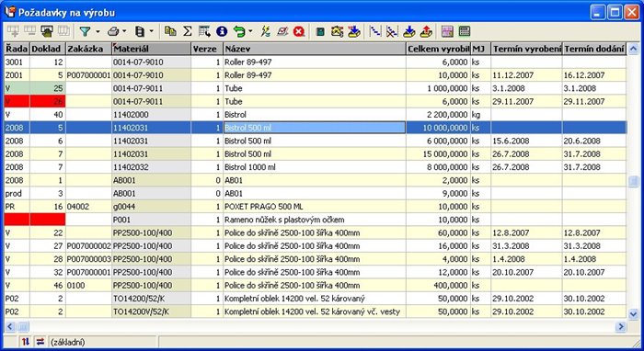This screenshot has height=351, width=644.
Task: Click the red checkmark approval icon
Action: click(282, 31)
